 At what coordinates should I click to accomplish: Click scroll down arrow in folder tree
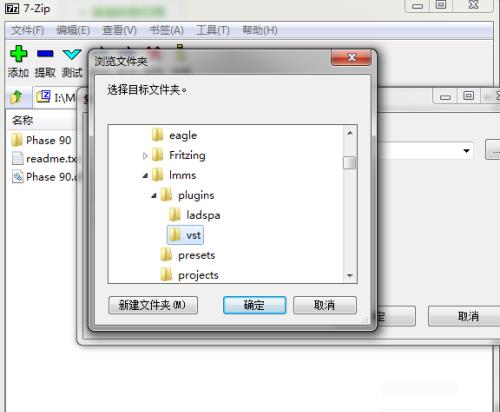(x=350, y=275)
